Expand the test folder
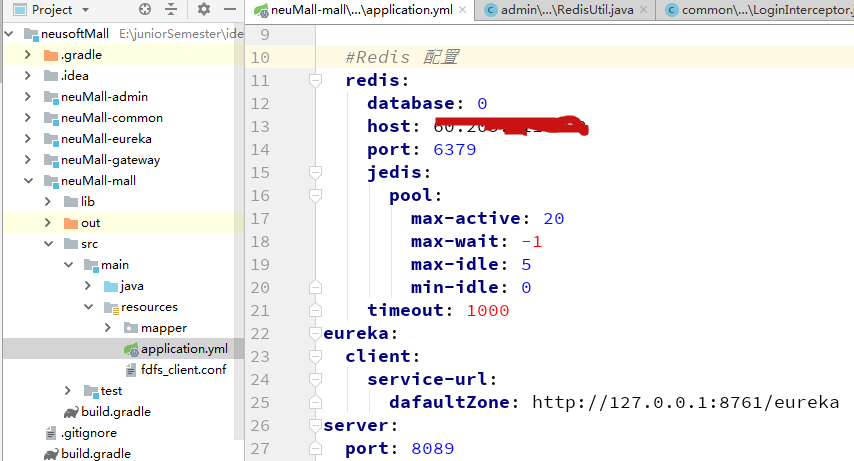 pyautogui.click(x=68, y=391)
